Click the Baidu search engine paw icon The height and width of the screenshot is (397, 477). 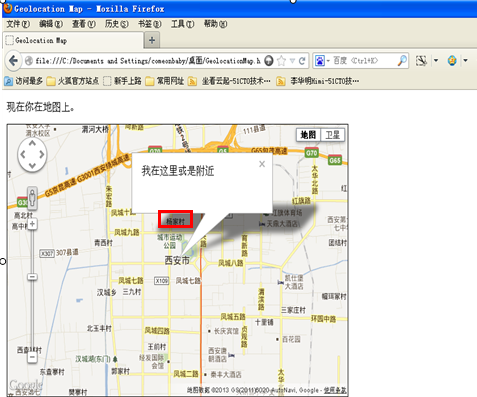[320, 61]
